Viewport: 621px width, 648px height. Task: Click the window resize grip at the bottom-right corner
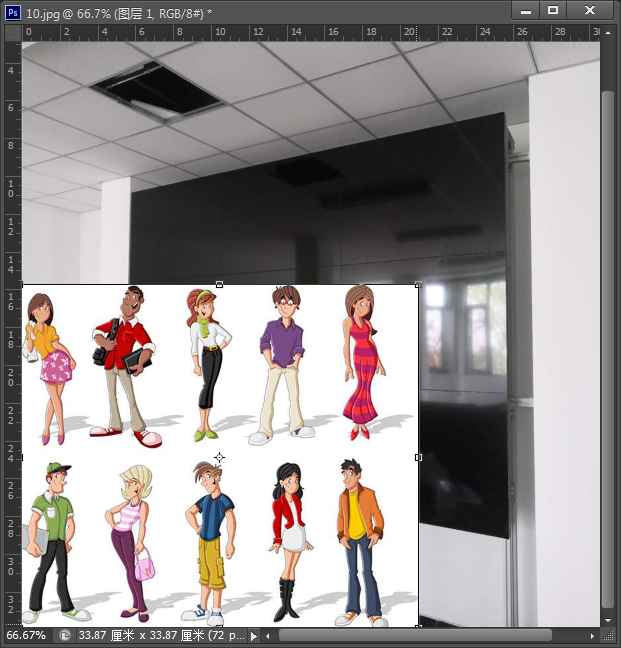pos(609,636)
